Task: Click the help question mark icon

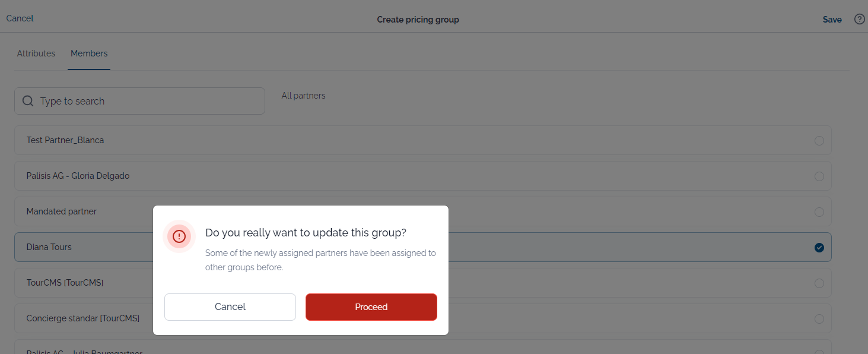Action: coord(859,19)
